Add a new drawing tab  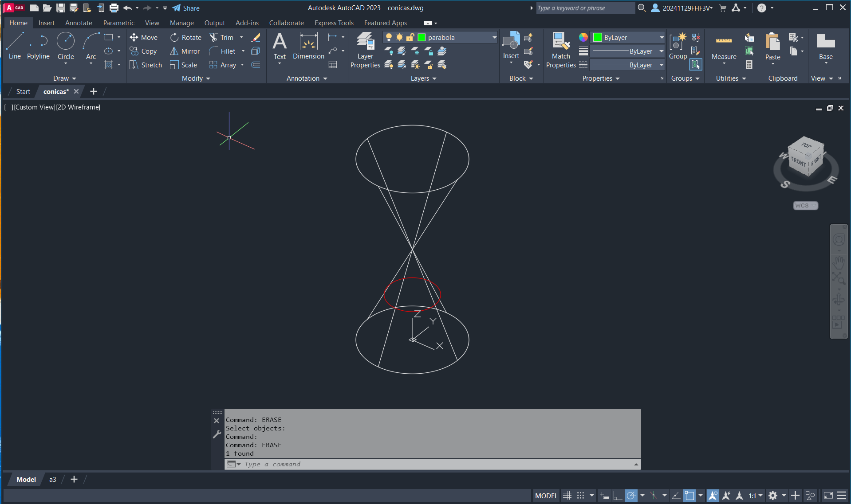[93, 92]
